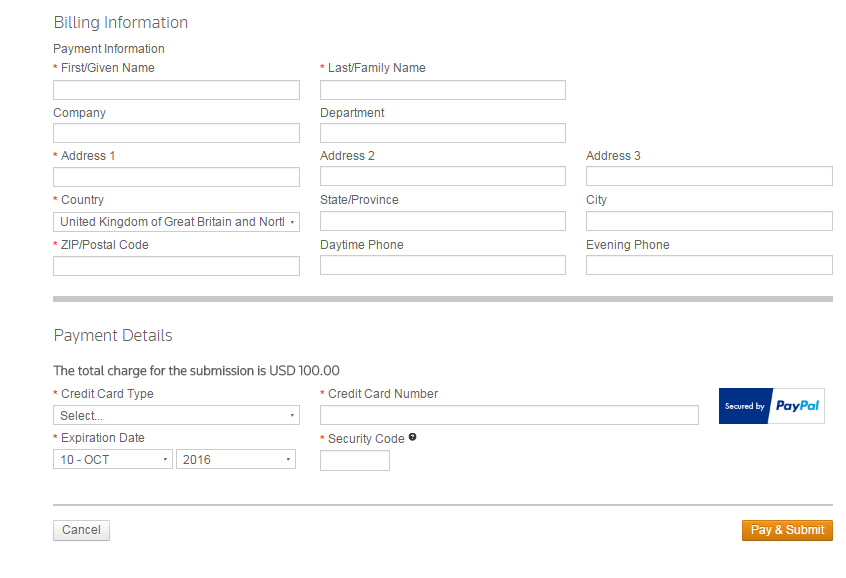
Task: Open the expiration year dropdown
Action: pyautogui.click(x=236, y=459)
